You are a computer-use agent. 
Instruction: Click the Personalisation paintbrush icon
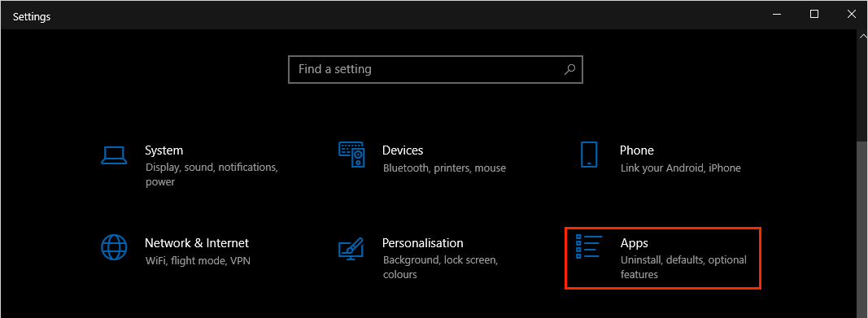pyautogui.click(x=351, y=248)
